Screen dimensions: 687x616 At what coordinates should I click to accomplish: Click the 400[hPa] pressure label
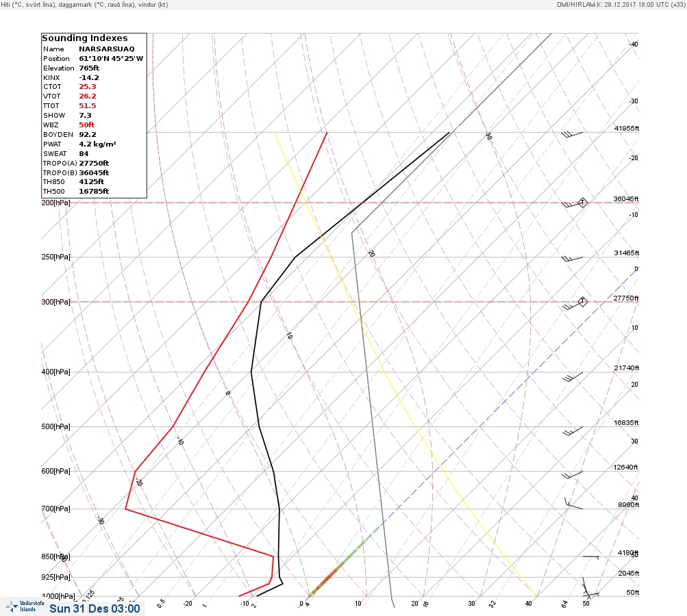click(x=55, y=372)
